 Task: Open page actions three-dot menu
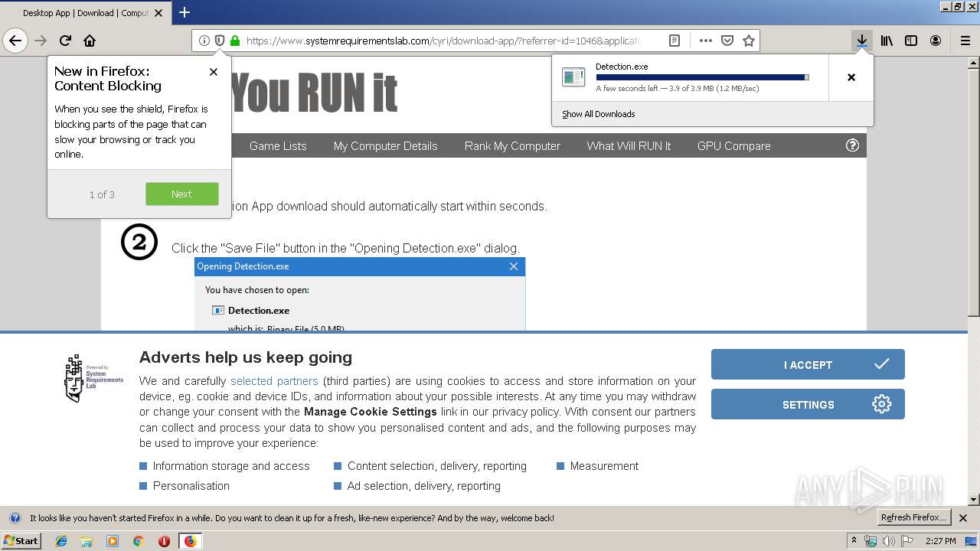tap(706, 41)
